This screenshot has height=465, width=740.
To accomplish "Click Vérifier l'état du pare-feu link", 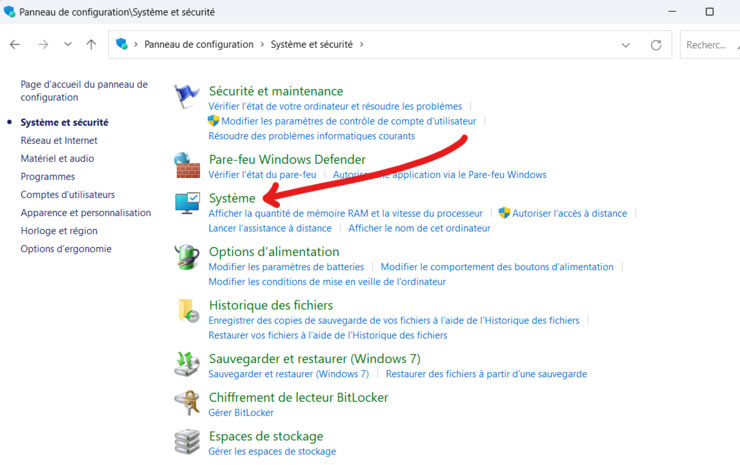I will tap(262, 175).
